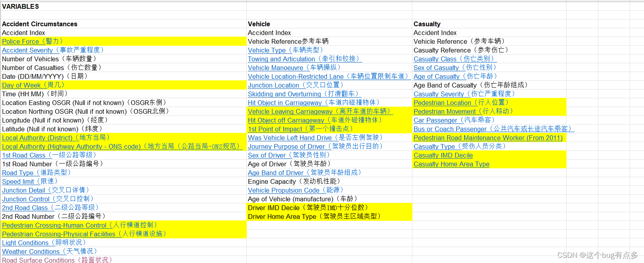Viewport: 644px width, 263px height.
Task: Click the 2nd Road Class link
Action: [50, 208]
